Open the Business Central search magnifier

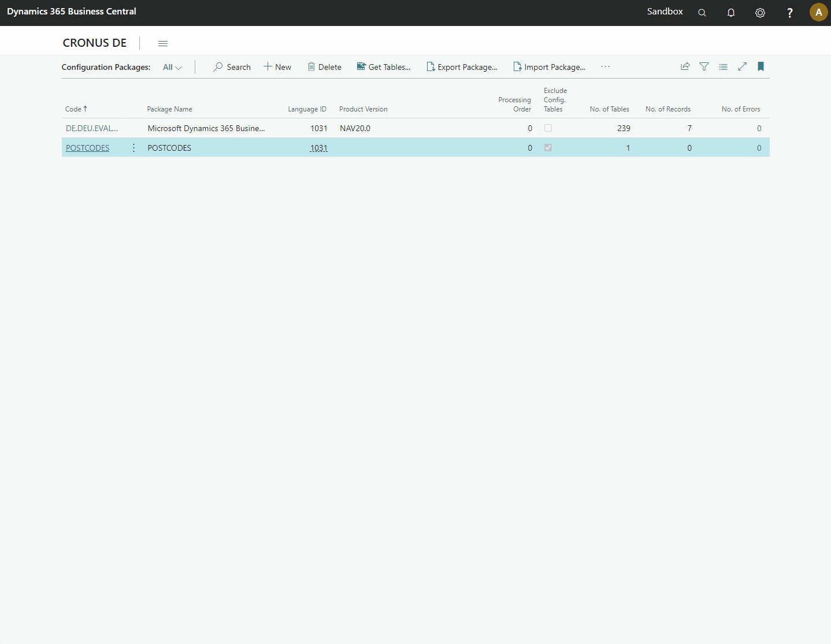pyautogui.click(x=702, y=12)
